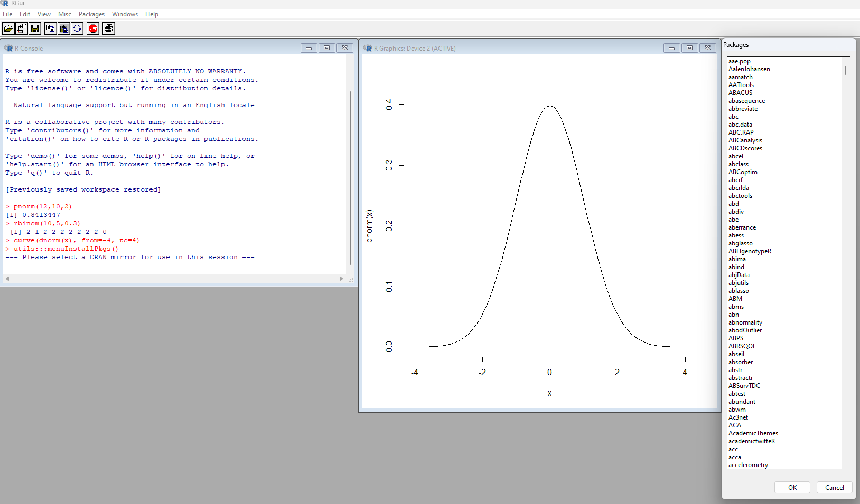Click the Load workspace toolbar icon
The width and height of the screenshot is (860, 504).
click(x=22, y=28)
